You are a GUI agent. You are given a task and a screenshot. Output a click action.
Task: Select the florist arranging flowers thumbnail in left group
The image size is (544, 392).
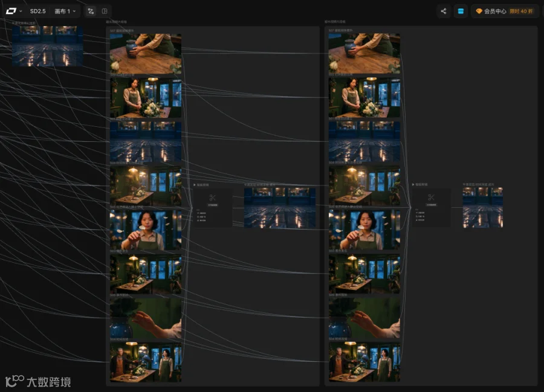pos(146,97)
